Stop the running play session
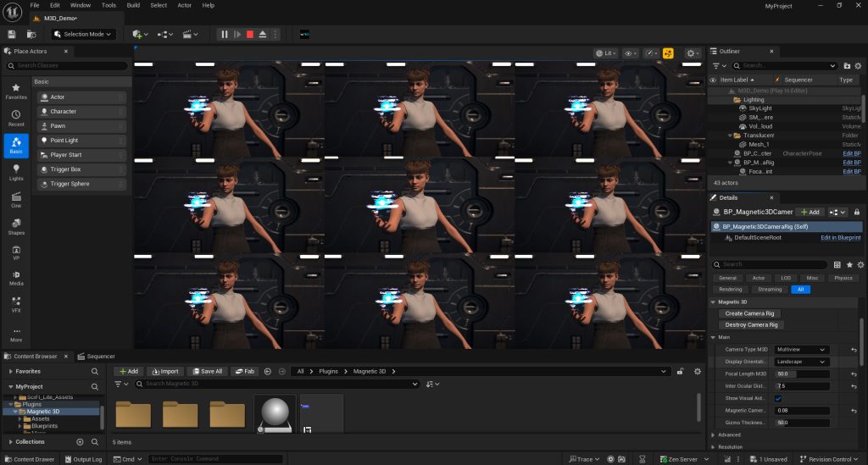The width and height of the screenshot is (868, 465). 249,34
